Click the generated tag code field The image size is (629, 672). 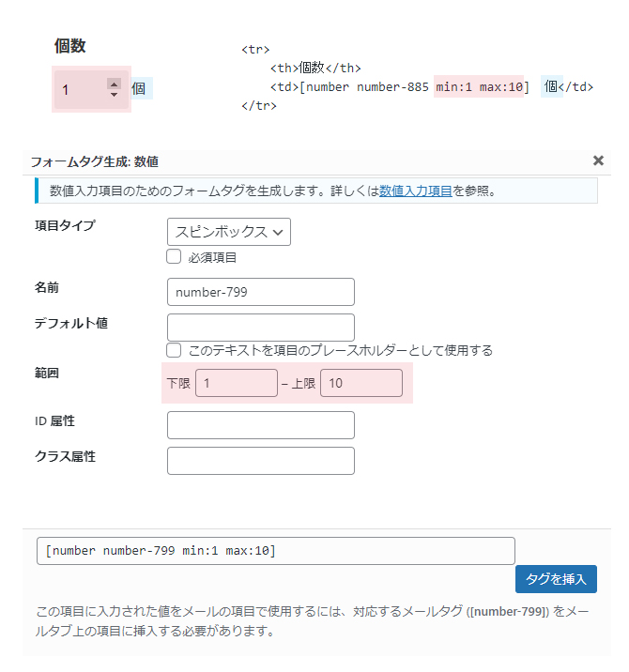coord(275,551)
